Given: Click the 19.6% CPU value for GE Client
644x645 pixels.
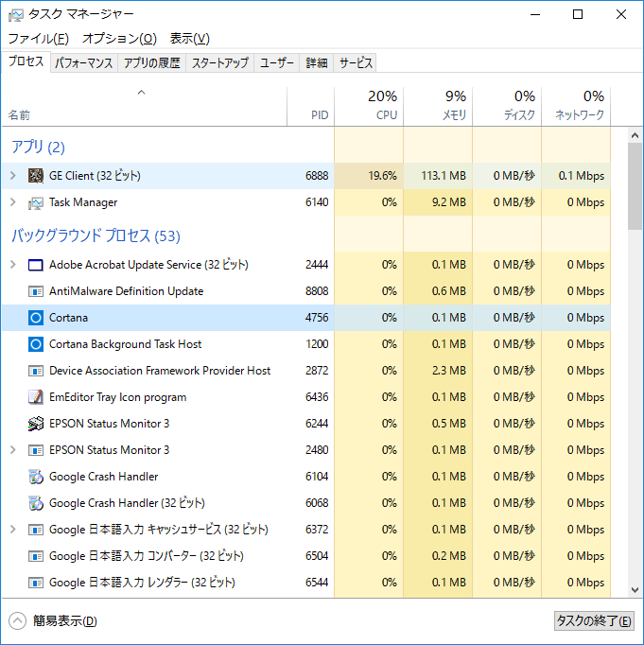Looking at the screenshot, I should coord(383,176).
